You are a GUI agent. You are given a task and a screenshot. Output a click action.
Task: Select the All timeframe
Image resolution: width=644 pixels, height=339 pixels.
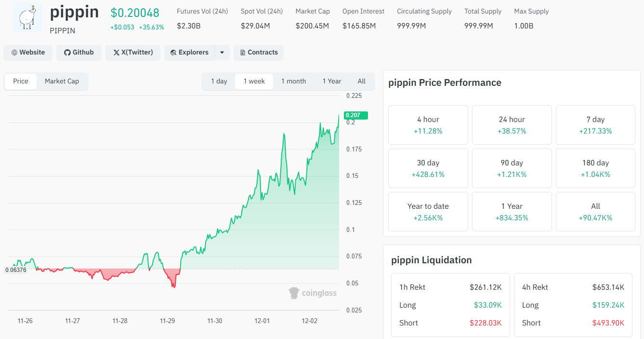pos(362,81)
